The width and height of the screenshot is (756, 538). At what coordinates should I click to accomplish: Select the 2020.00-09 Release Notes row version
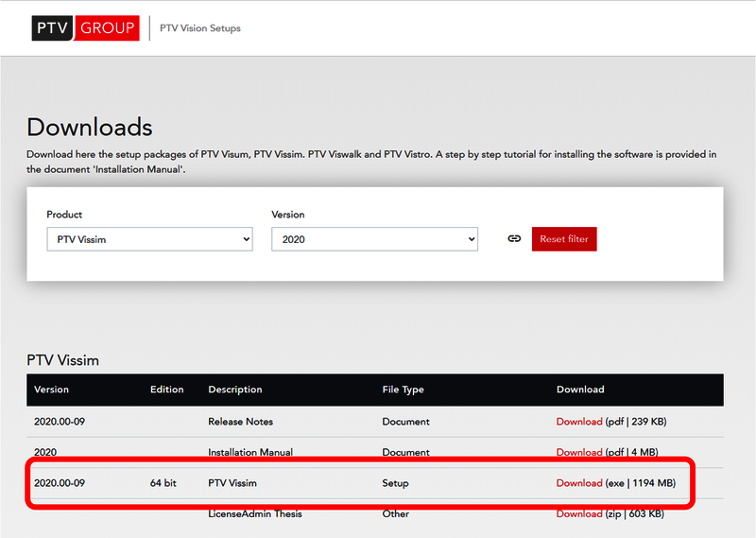point(60,422)
